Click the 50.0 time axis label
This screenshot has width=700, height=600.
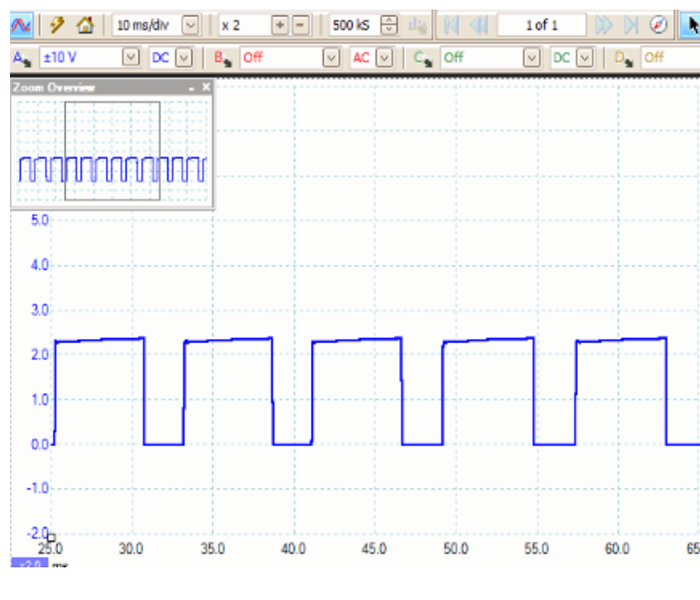(x=456, y=548)
